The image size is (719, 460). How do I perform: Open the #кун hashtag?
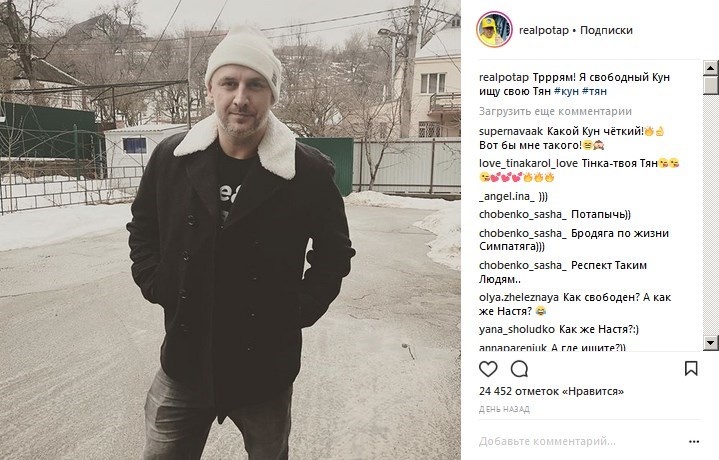[566, 91]
